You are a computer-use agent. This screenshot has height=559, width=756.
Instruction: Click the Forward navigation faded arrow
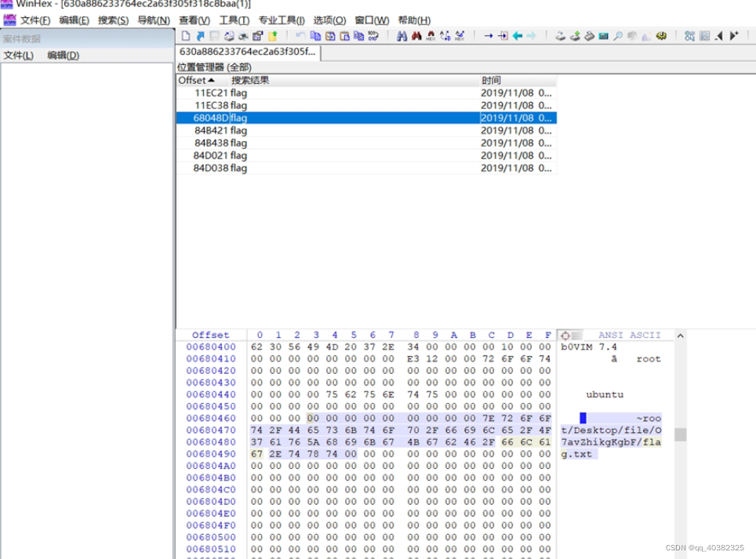coord(532,35)
